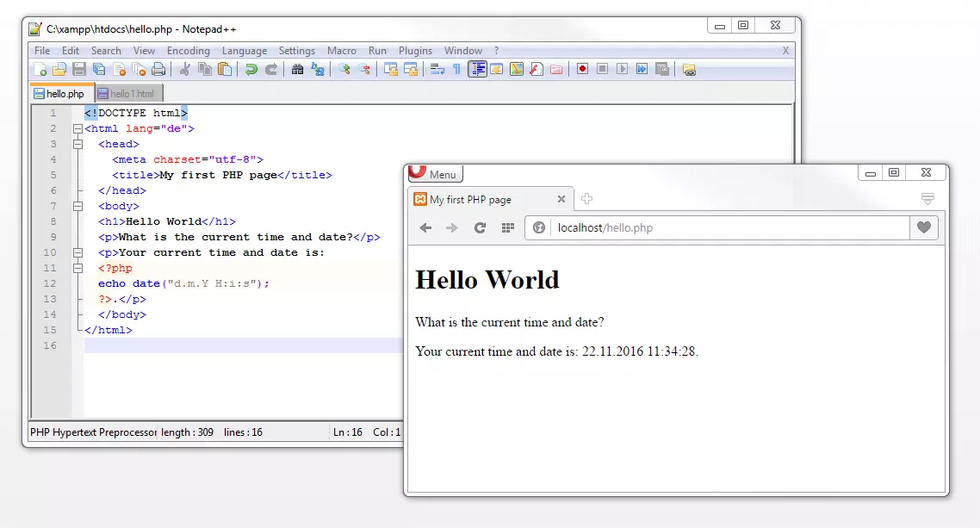Collapse the html element fold on line 2
980x528 pixels.
78,127
